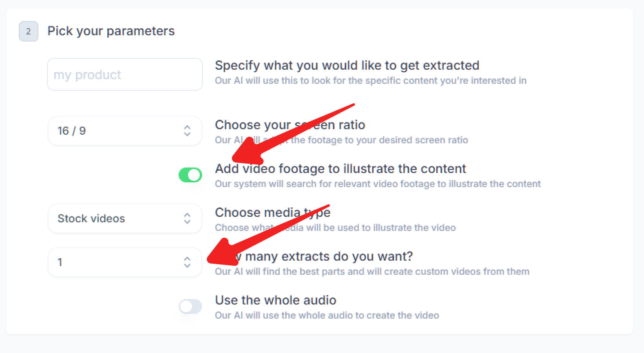This screenshot has height=353, width=644.
Task: Click the "Use the whole audio" label text
Action: (x=275, y=300)
